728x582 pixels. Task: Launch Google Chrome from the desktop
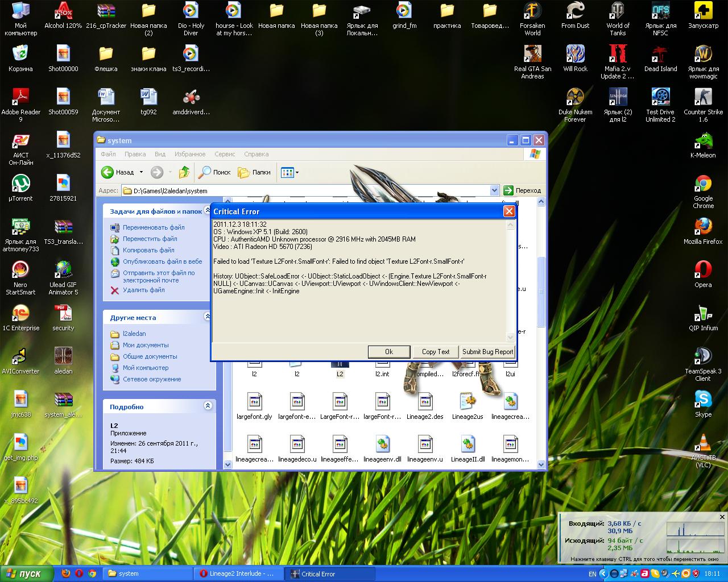point(703,192)
